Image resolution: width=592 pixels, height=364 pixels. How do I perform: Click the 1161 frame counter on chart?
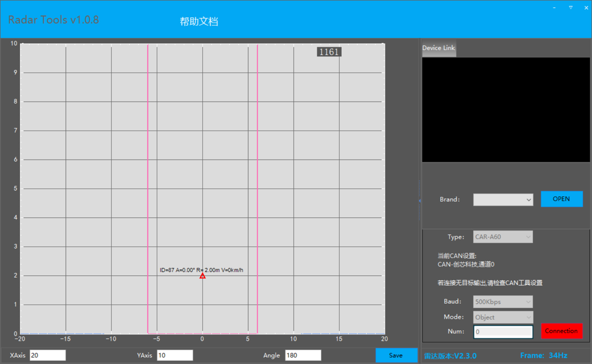point(329,52)
